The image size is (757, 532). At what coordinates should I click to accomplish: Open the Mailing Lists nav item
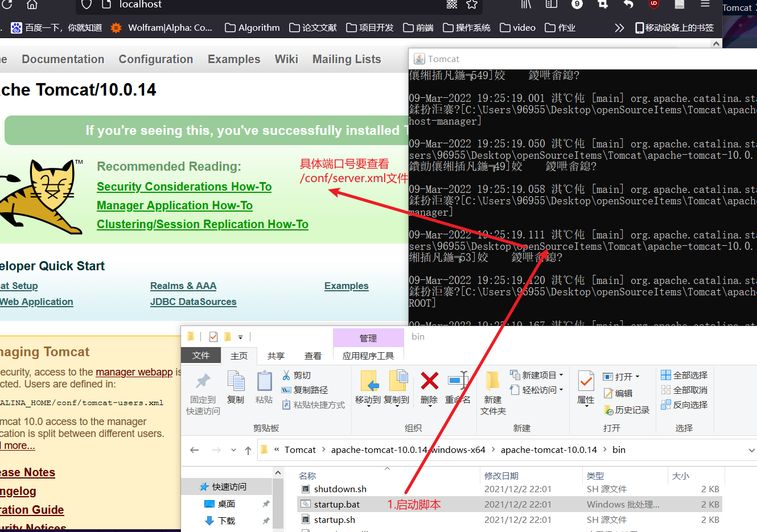[347, 59]
